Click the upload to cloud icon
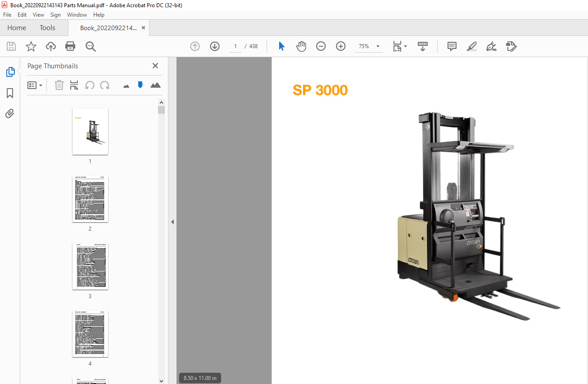 click(x=50, y=46)
